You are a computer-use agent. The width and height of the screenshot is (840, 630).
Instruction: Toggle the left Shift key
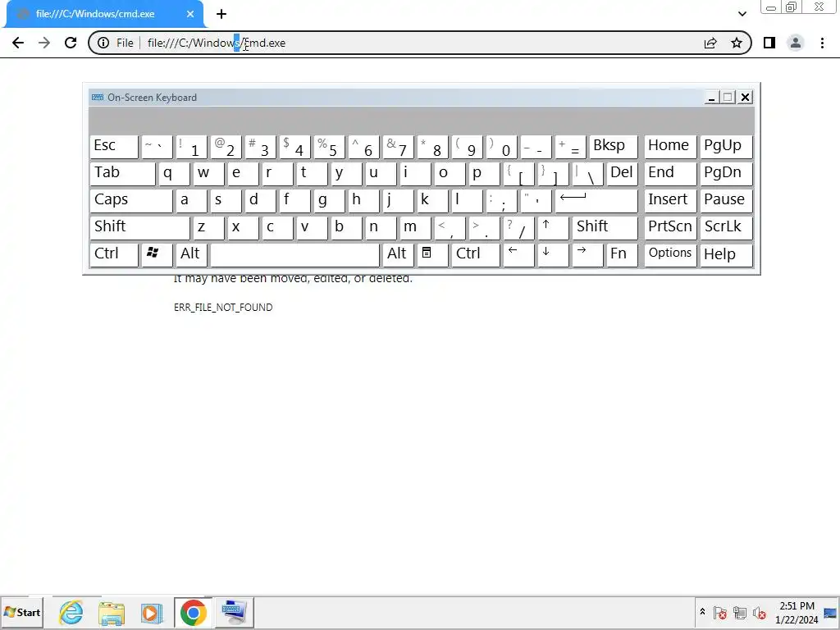[139, 227]
